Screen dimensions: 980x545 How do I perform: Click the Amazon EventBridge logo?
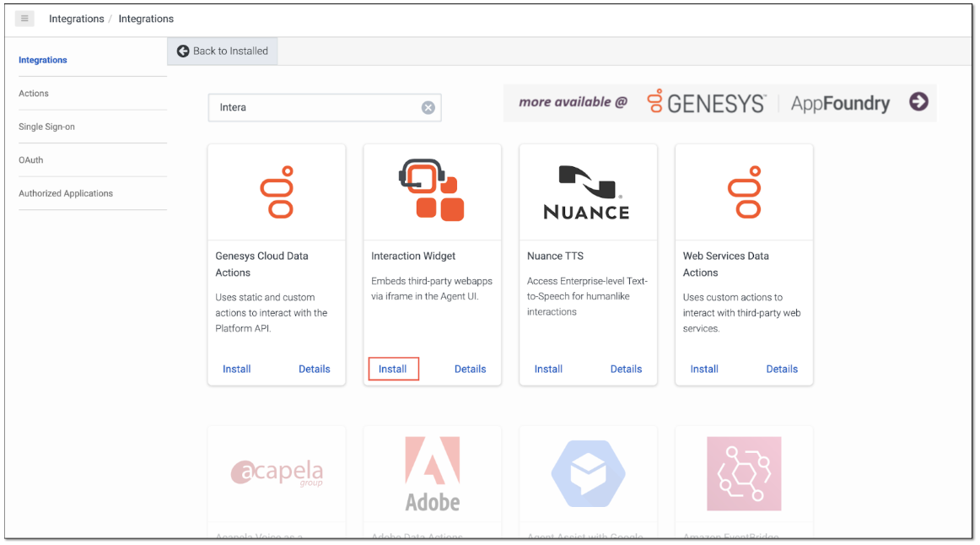point(744,473)
